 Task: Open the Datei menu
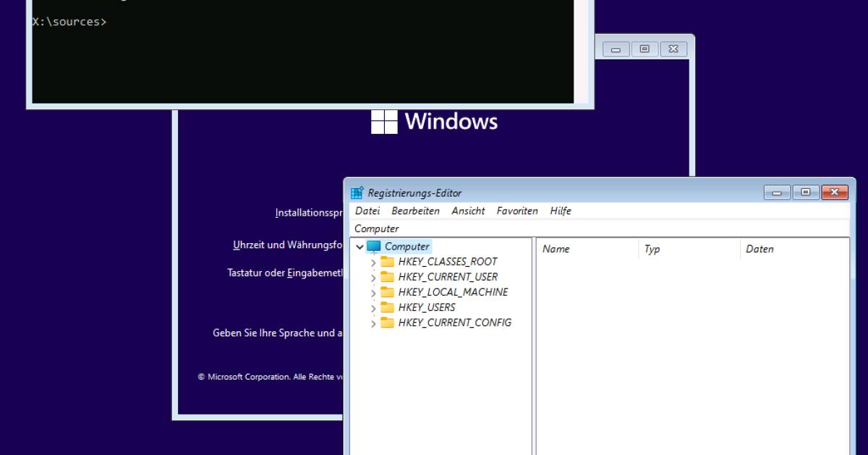[x=367, y=211]
